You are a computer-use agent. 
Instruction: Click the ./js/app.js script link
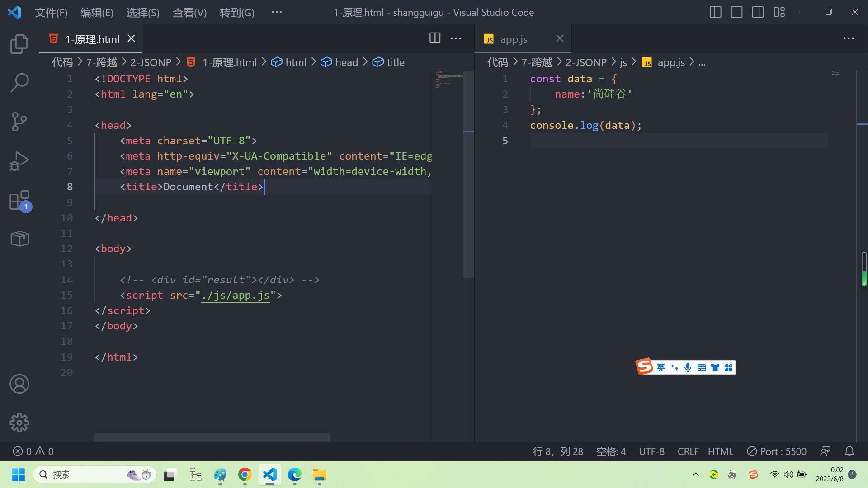tap(235, 295)
